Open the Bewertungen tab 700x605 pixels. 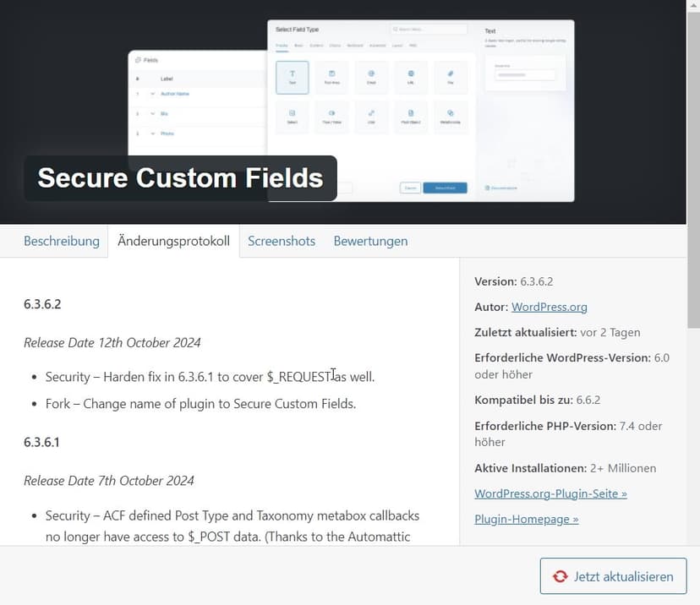[x=370, y=241]
